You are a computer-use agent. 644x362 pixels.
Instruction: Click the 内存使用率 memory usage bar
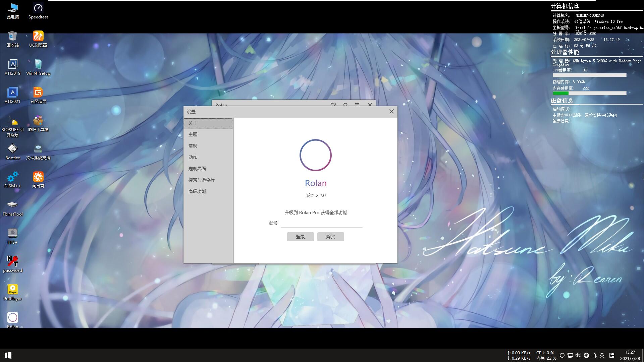589,93
